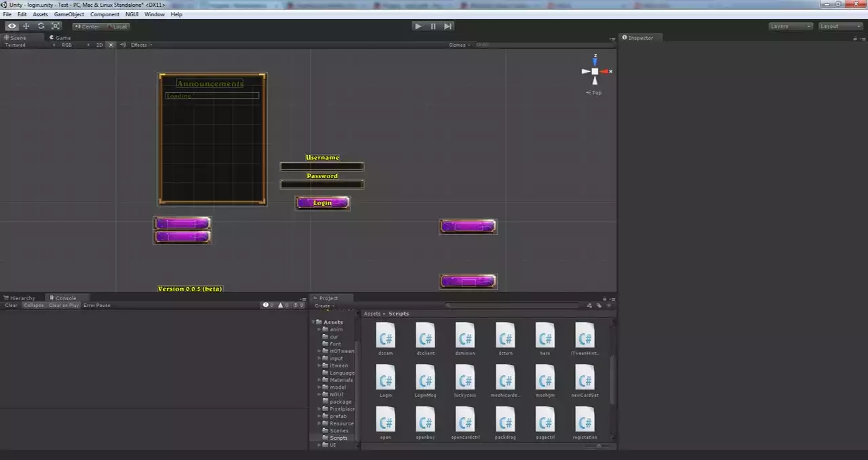Open the dzcam C# script
868x460 pixels.
(385, 335)
